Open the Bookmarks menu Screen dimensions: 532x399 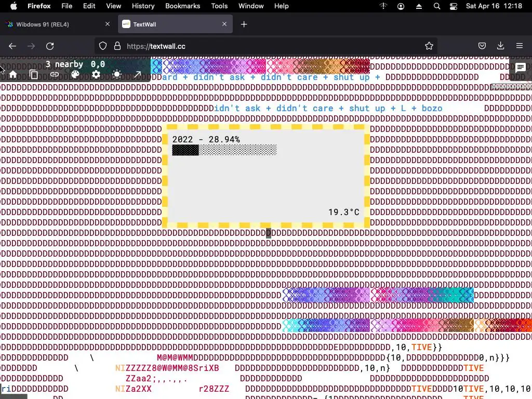point(182,6)
